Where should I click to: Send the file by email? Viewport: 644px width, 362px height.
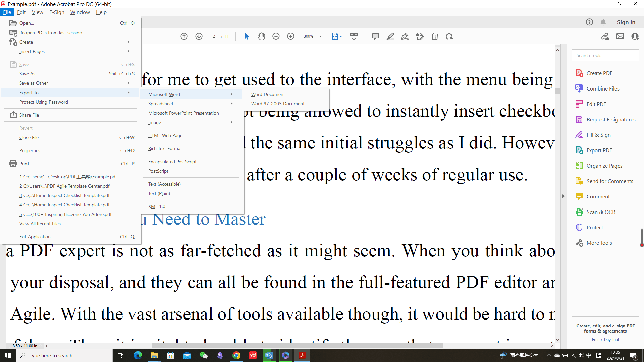click(x=620, y=36)
